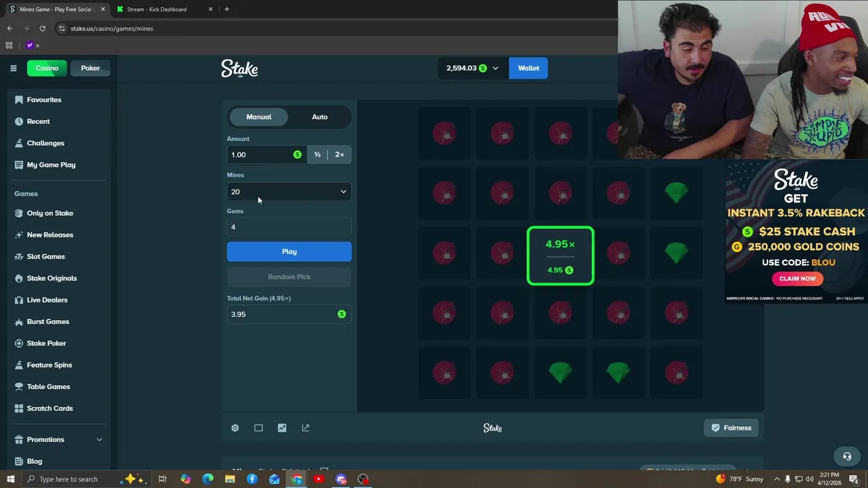Open Favourites in sidebar
This screenshot has height=488, width=868.
click(44, 100)
